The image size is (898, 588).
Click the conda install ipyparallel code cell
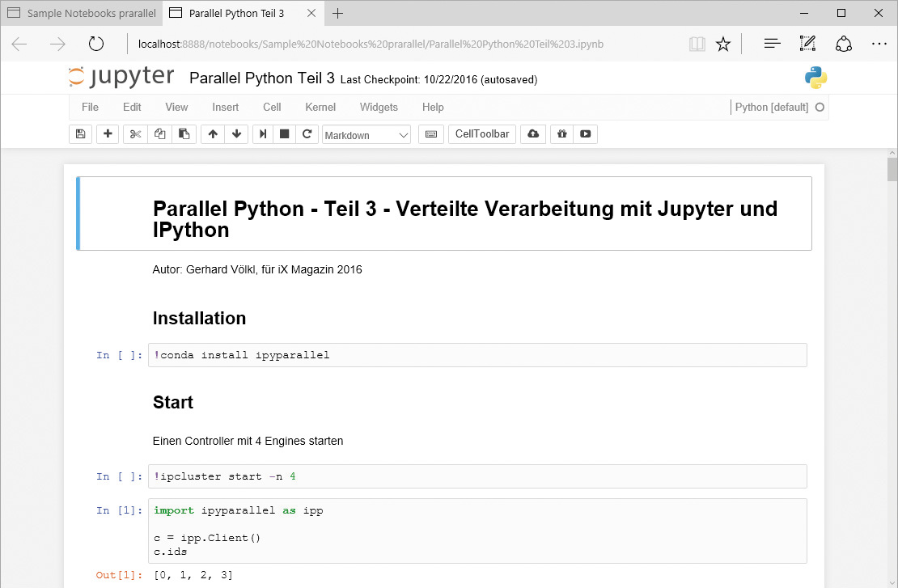(477, 355)
